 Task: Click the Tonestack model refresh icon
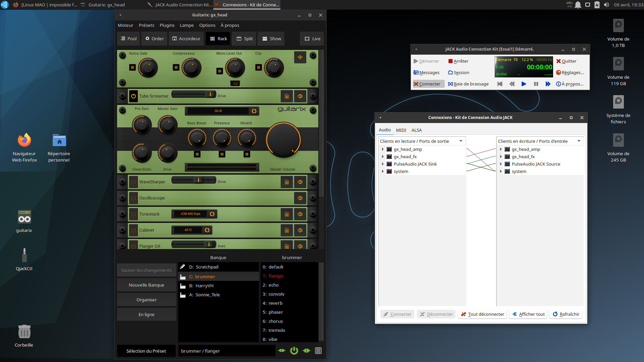212,214
